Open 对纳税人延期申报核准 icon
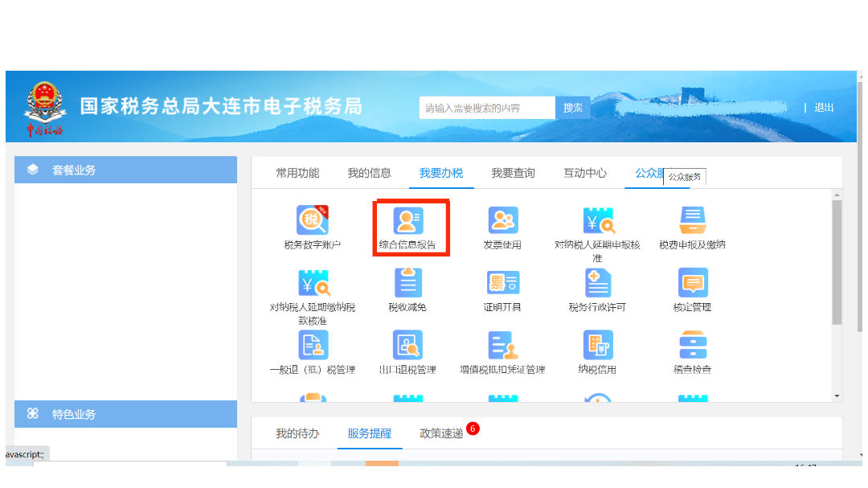The height and width of the screenshot is (488, 868). [598, 220]
